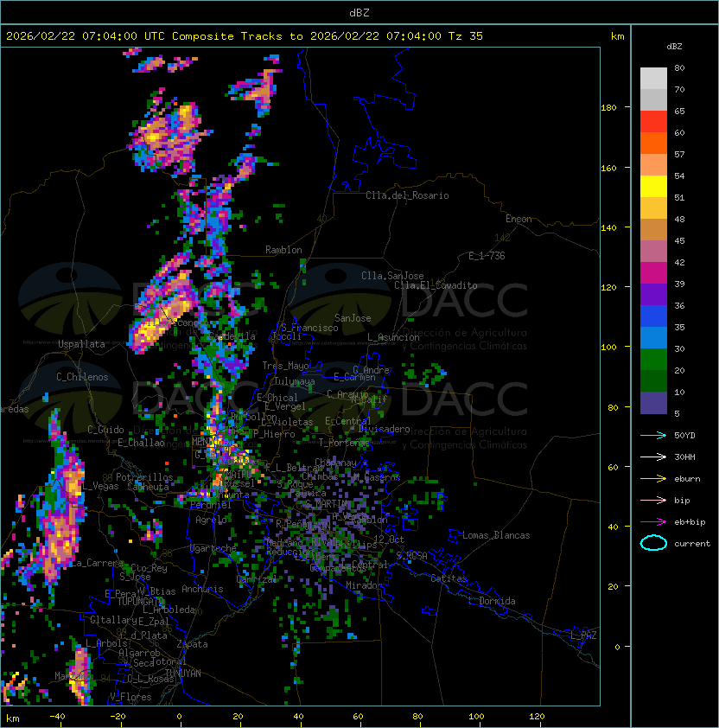Image resolution: width=719 pixels, height=728 pixels.
Task: Click the 'E_1-736' map label
Action: coord(487,256)
